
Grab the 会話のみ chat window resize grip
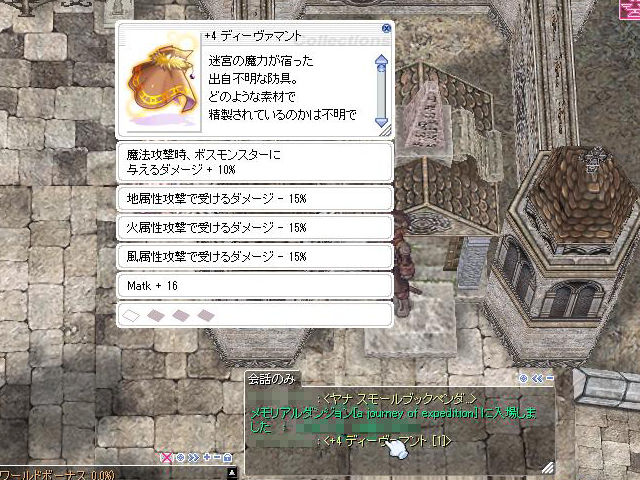pyautogui.click(x=548, y=468)
